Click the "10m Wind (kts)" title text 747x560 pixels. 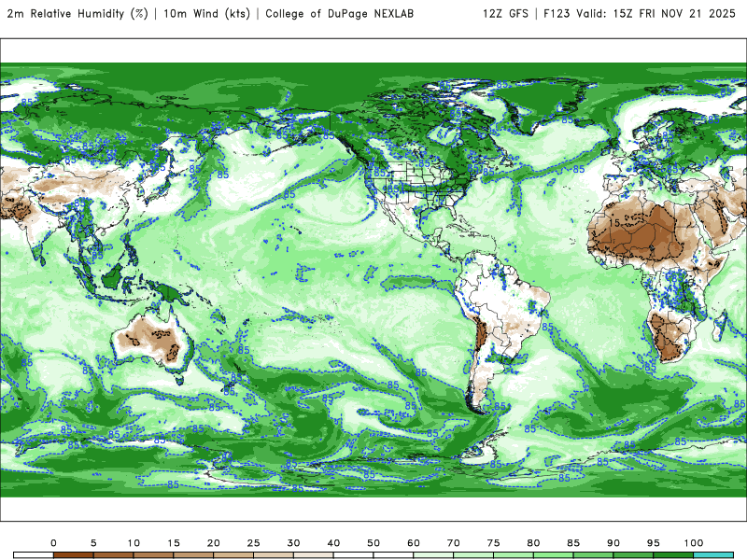click(x=206, y=14)
